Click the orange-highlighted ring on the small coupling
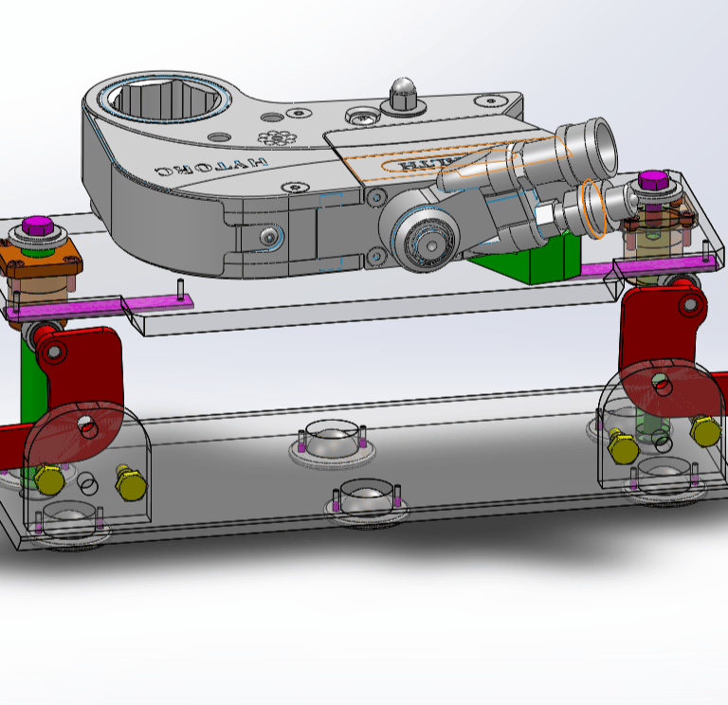 [593, 208]
